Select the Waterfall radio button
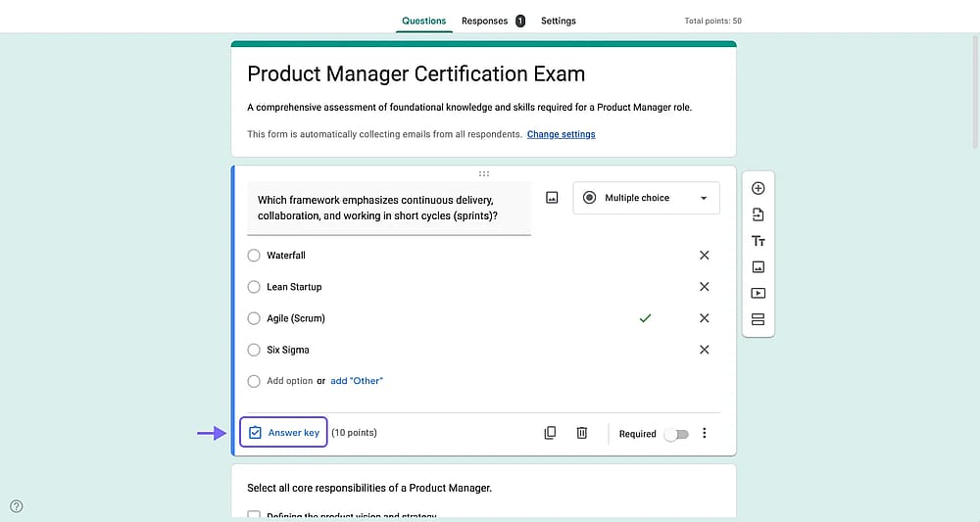The height and width of the screenshot is (522, 980). [254, 256]
